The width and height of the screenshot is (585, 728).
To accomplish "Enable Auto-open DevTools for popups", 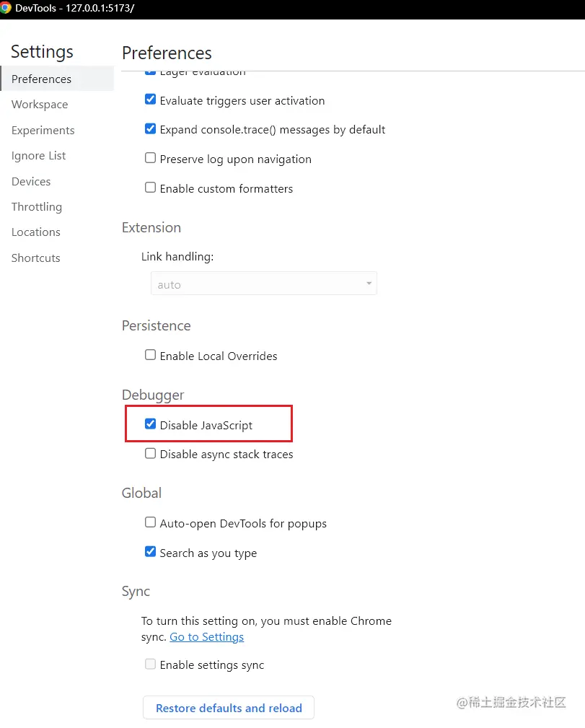I will pyautogui.click(x=150, y=522).
